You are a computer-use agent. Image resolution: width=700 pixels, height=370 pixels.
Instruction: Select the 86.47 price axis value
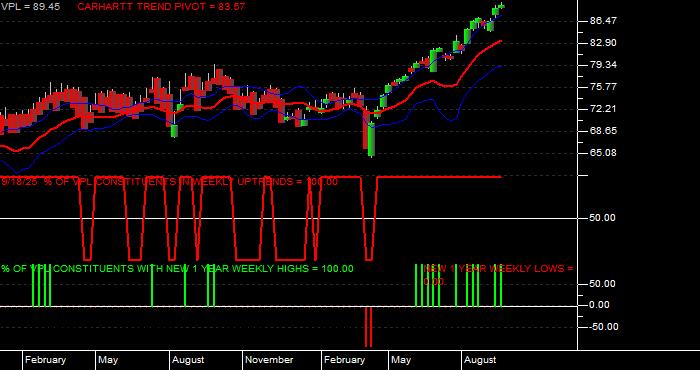604,21
